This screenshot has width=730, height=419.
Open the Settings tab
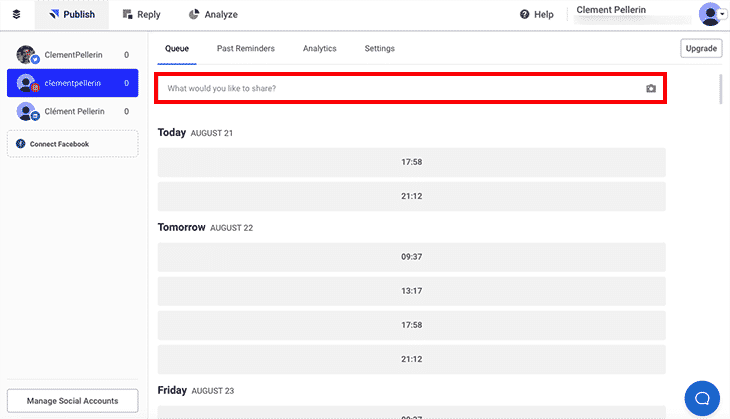click(379, 49)
